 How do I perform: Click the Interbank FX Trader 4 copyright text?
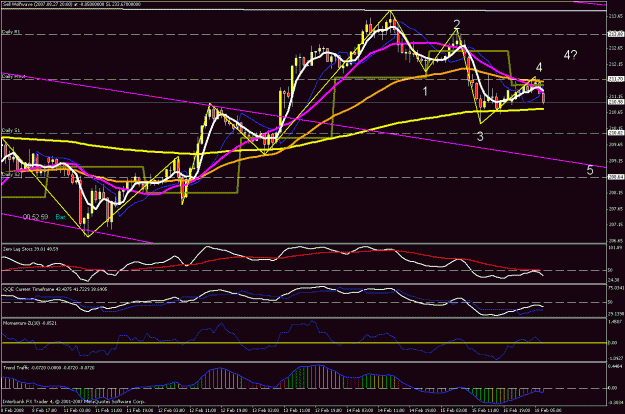74,402
